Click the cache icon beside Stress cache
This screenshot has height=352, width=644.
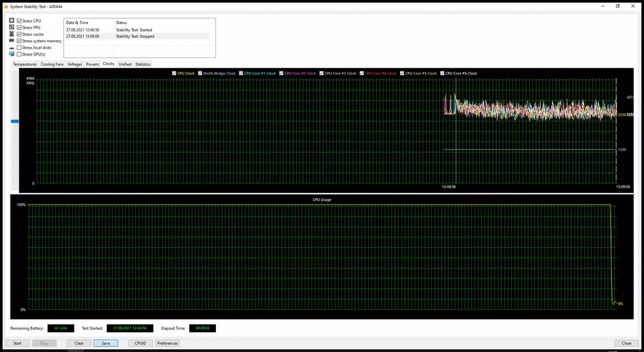click(x=12, y=34)
